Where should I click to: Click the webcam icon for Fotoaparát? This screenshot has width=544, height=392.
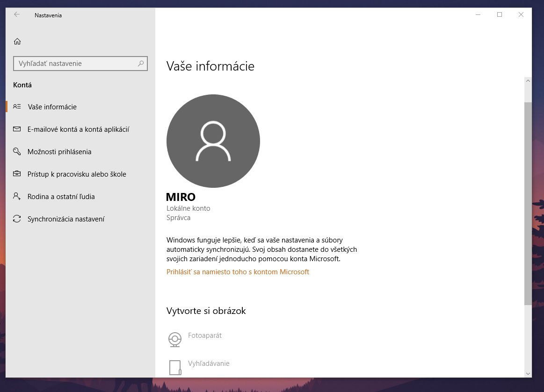175,339
